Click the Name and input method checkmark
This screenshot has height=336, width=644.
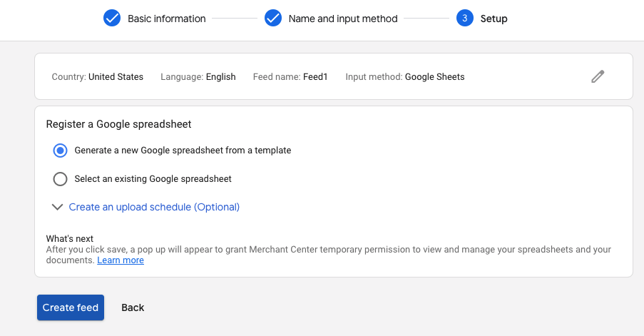tap(272, 18)
